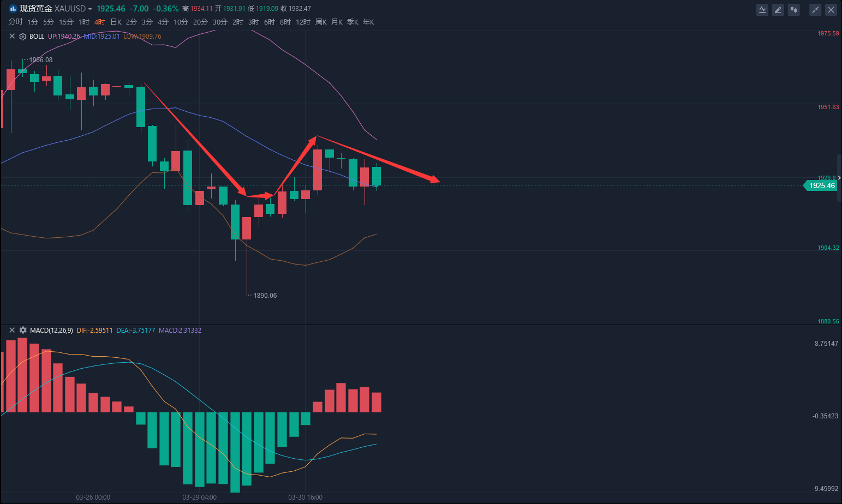Click the 03-26 00:00 time label
The image size is (842, 504).
coord(93,497)
